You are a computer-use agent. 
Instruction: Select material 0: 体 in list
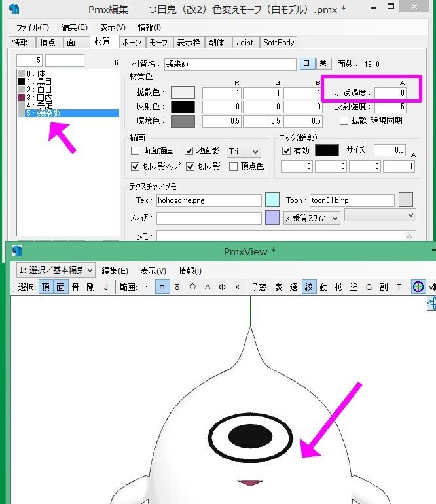(x=68, y=73)
